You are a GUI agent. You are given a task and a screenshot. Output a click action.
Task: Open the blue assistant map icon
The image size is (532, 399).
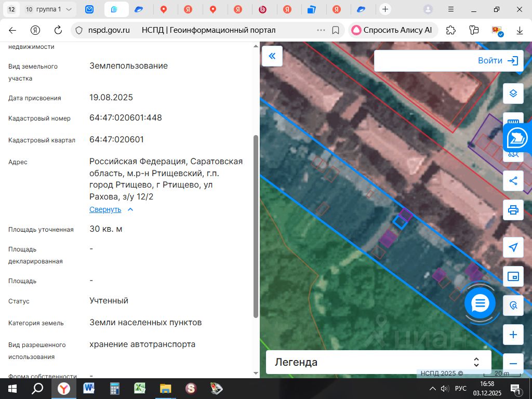[x=517, y=138]
